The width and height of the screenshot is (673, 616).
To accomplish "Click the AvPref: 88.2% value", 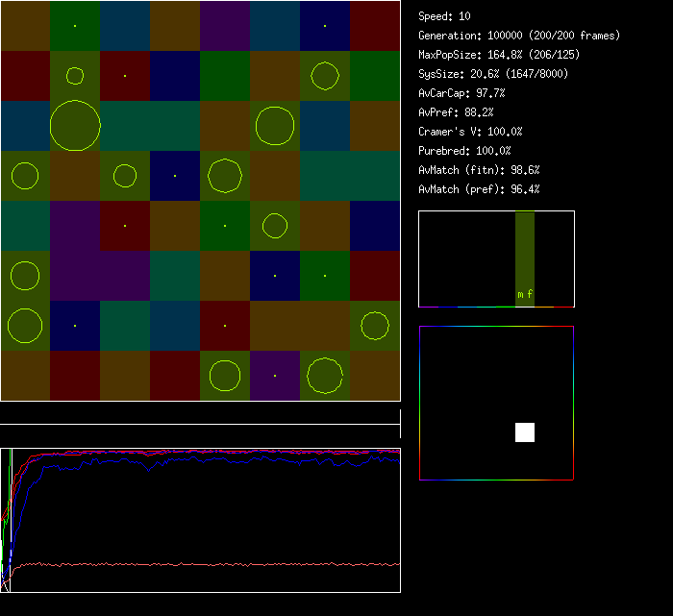I will 455,112.
